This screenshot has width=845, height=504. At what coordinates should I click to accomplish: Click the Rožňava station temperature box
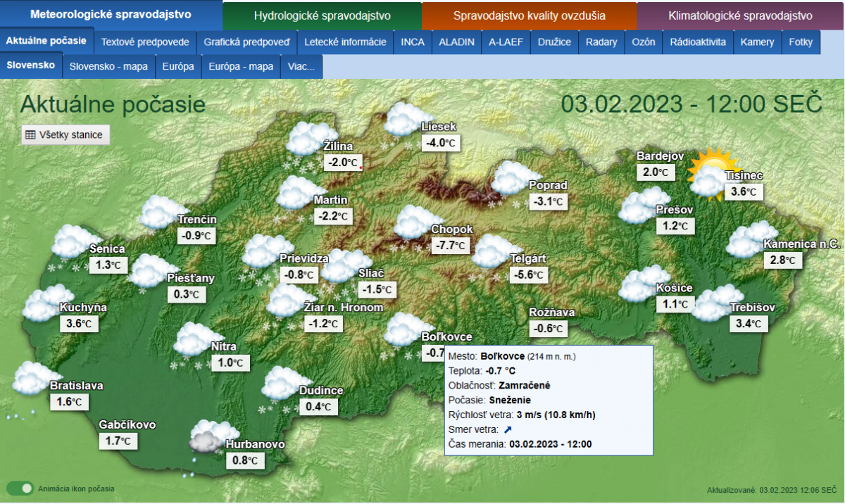point(549,329)
